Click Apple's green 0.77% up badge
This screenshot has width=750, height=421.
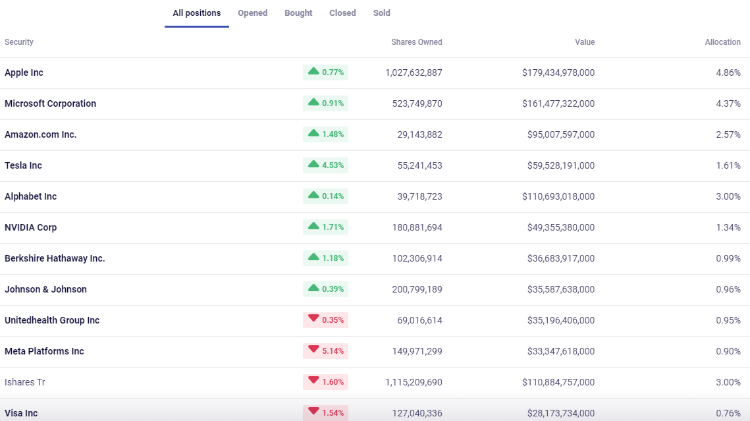(325, 72)
